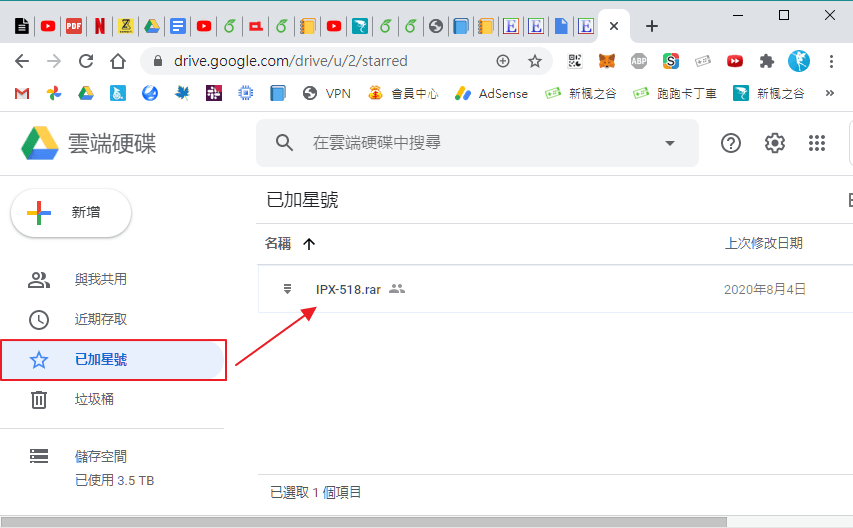Open Google apps grid
Screen dimensions: 853x528
coord(817,143)
